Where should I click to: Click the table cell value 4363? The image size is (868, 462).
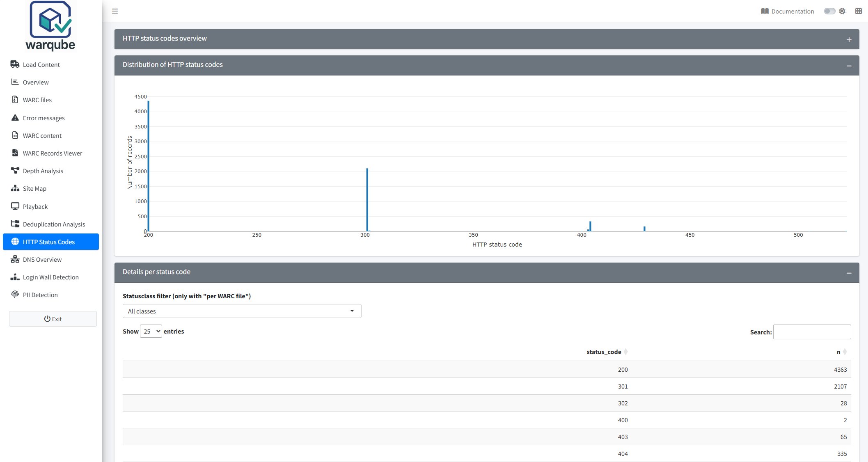(840, 370)
